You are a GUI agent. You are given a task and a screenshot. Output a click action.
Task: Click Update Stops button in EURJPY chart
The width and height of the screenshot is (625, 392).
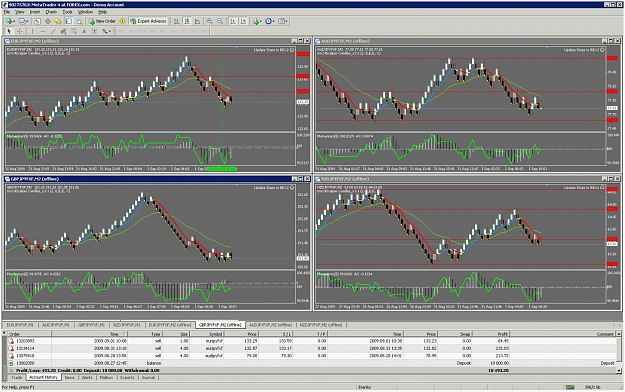pyautogui.click(x=274, y=50)
